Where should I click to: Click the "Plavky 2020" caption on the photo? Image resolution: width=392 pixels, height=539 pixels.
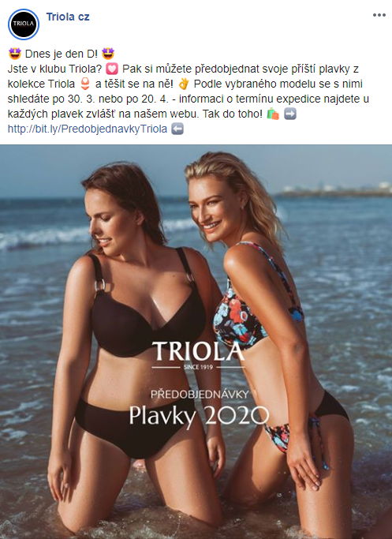click(199, 416)
